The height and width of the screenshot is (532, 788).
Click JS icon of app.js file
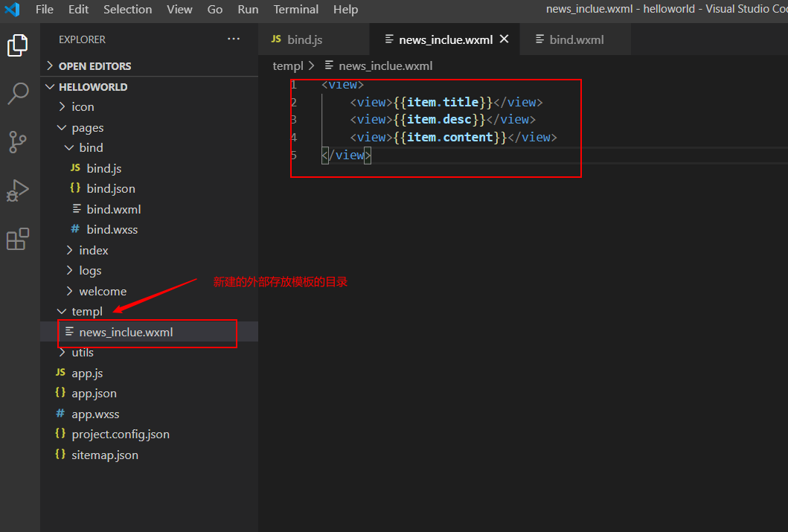(60, 372)
